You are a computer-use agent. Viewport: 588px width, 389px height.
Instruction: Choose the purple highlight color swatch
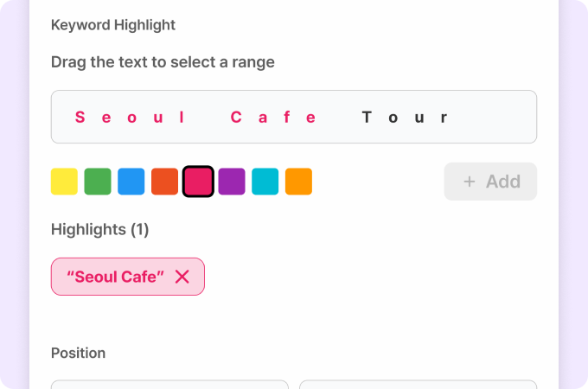[232, 182]
